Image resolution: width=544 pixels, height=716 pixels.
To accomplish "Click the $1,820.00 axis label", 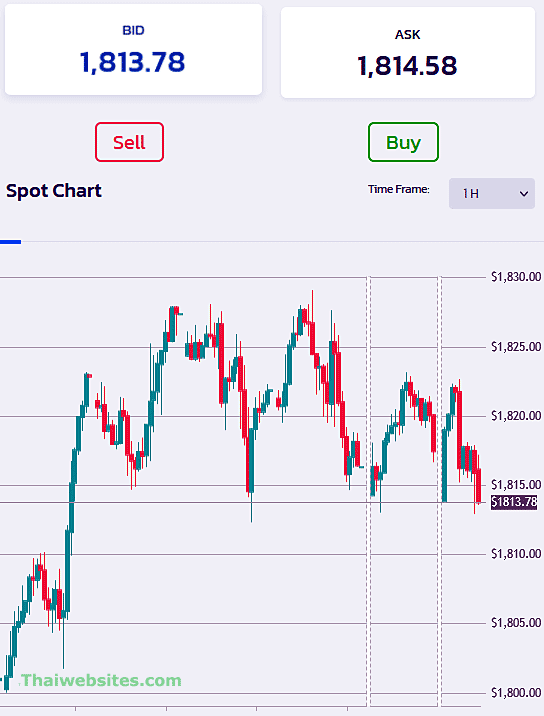I will point(516,416).
